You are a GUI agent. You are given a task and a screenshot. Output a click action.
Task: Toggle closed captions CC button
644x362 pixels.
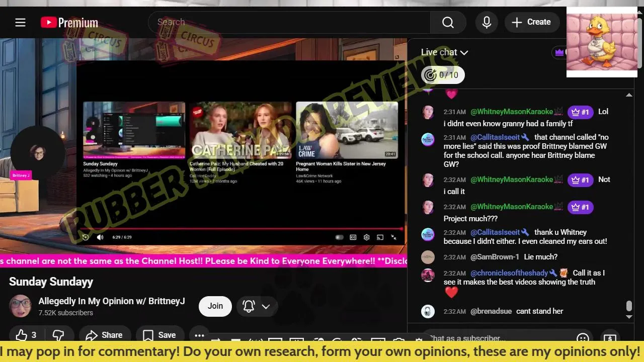coord(353,237)
